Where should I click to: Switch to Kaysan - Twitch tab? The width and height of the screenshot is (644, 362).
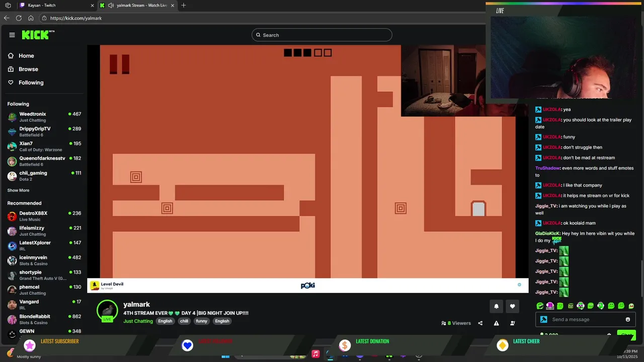pos(57,6)
